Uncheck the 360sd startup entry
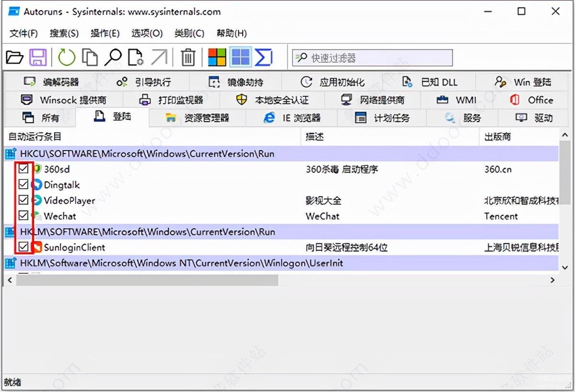The width and height of the screenshot is (575, 392). coord(23,169)
